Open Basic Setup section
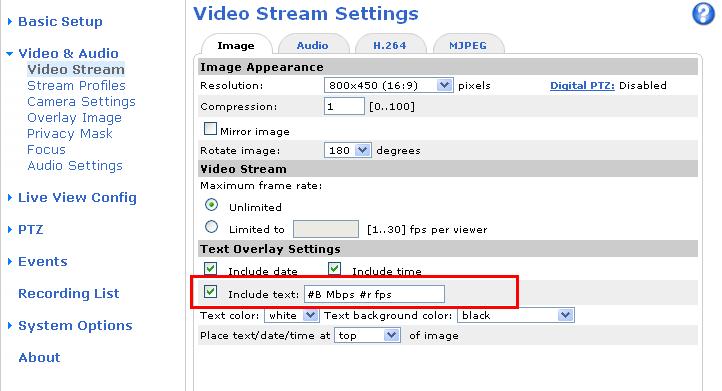722x391 pixels. pos(60,21)
